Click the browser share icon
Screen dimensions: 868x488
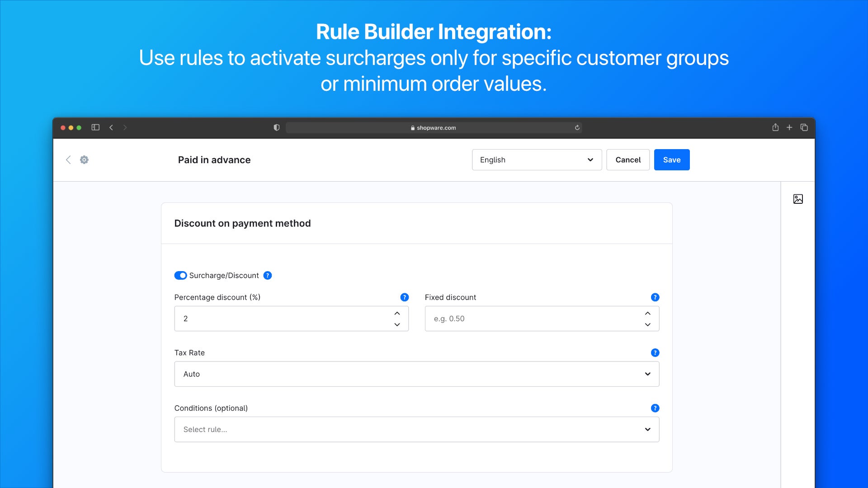tap(775, 127)
